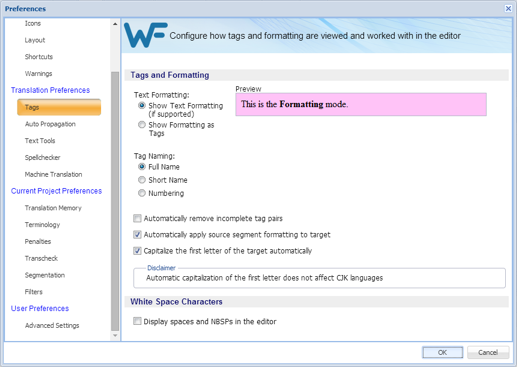This screenshot has height=367, width=517.
Task: Click scroll down arrow in sidebar
Action: pyautogui.click(x=115, y=336)
